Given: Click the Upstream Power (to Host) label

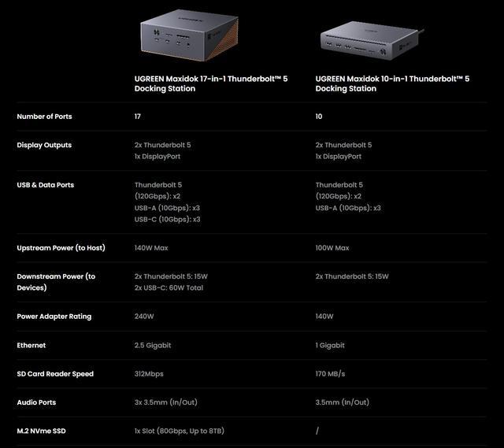Looking at the screenshot, I should [61, 248].
